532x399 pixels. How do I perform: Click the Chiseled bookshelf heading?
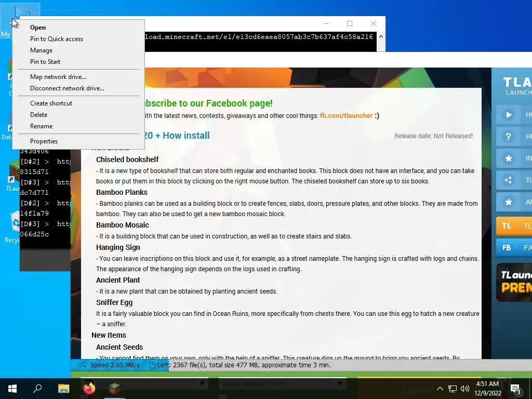pyautogui.click(x=127, y=159)
